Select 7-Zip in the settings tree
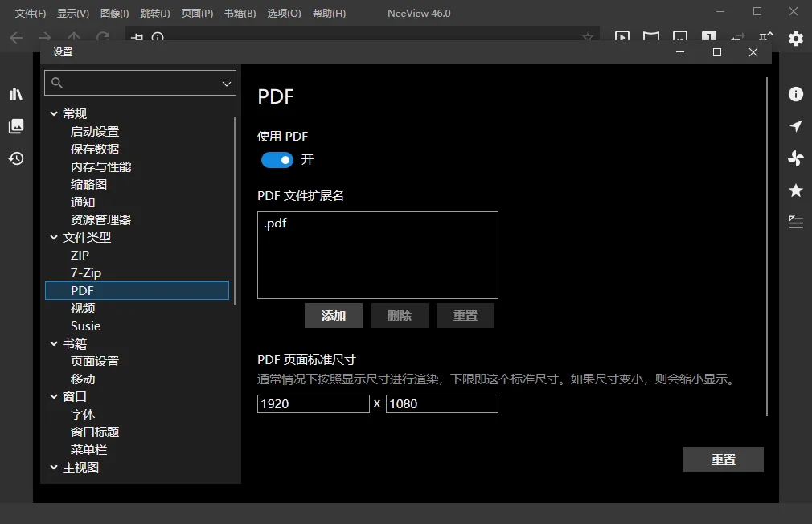The image size is (812, 524). click(86, 273)
